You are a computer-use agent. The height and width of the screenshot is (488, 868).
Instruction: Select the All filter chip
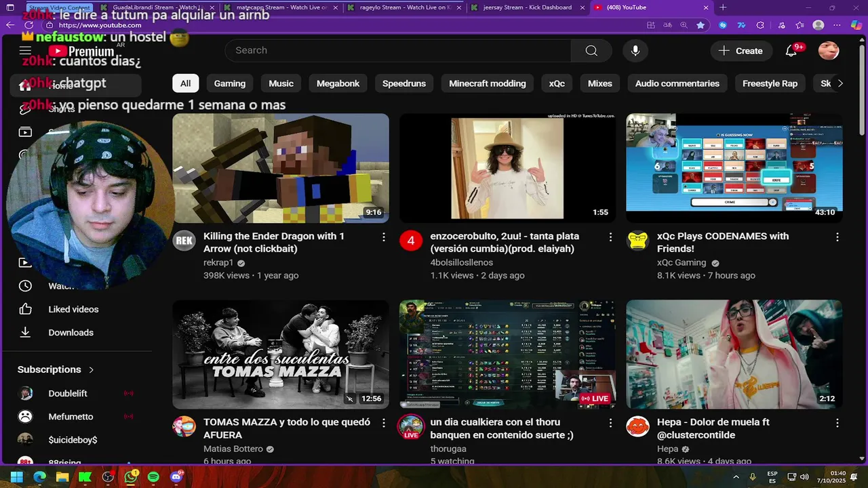pyautogui.click(x=185, y=83)
